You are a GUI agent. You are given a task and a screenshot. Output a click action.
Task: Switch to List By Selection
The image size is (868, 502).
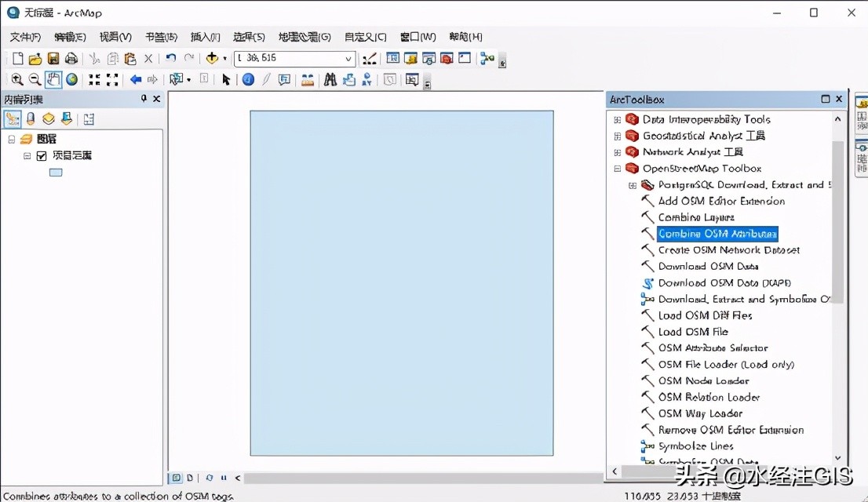(67, 119)
